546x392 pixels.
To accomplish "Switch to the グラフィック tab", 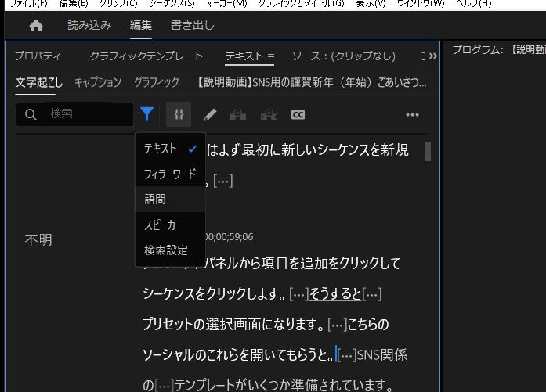I will (x=156, y=81).
